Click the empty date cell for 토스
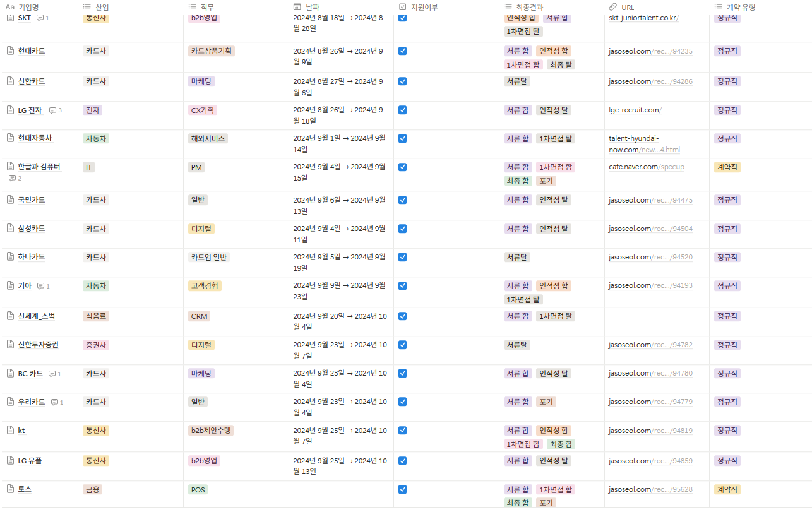Screen dimensions: 812x512 (341, 496)
